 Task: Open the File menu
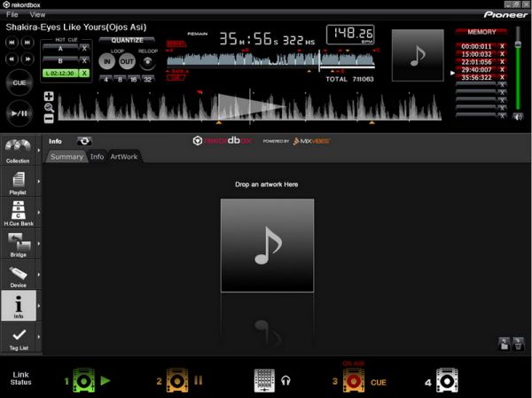point(12,14)
